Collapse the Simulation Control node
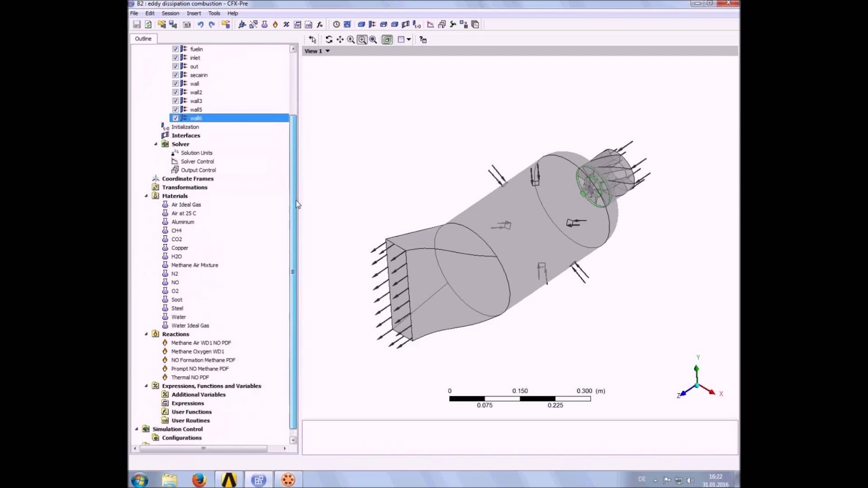 click(x=137, y=429)
